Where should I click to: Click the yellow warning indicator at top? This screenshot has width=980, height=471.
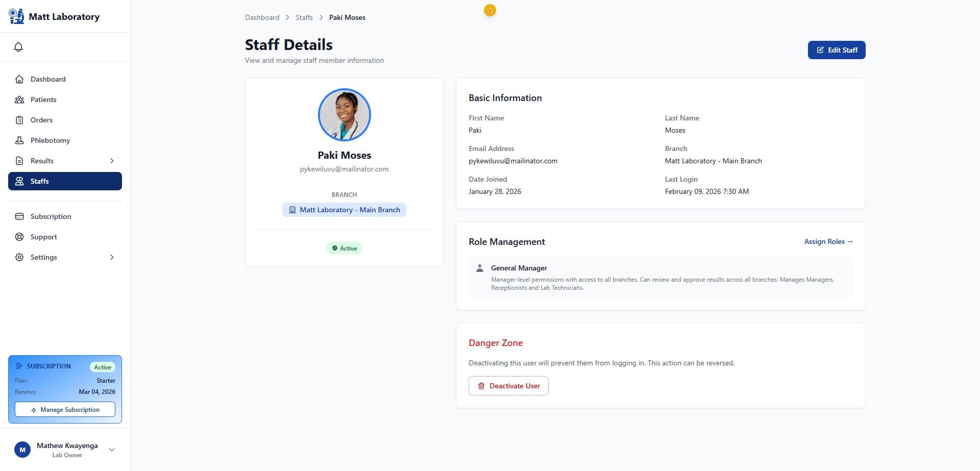pos(489,10)
